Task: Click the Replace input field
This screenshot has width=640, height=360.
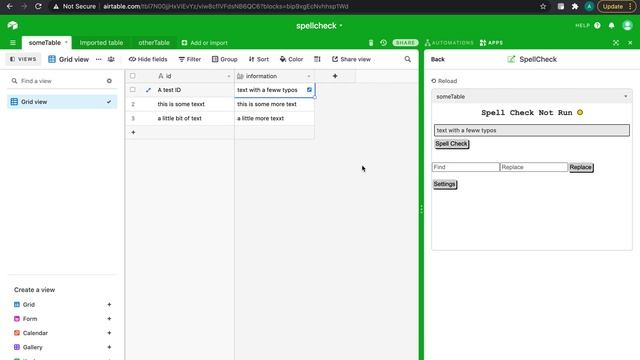Action: click(x=533, y=167)
